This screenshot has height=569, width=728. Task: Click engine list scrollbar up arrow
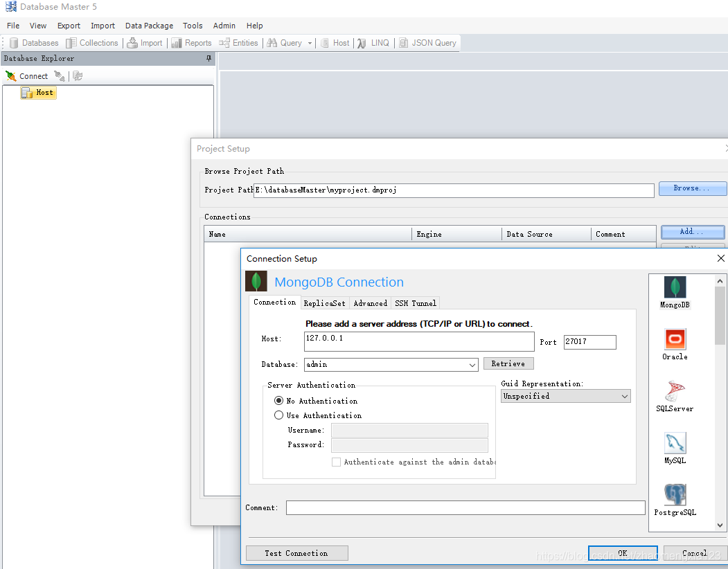720,281
